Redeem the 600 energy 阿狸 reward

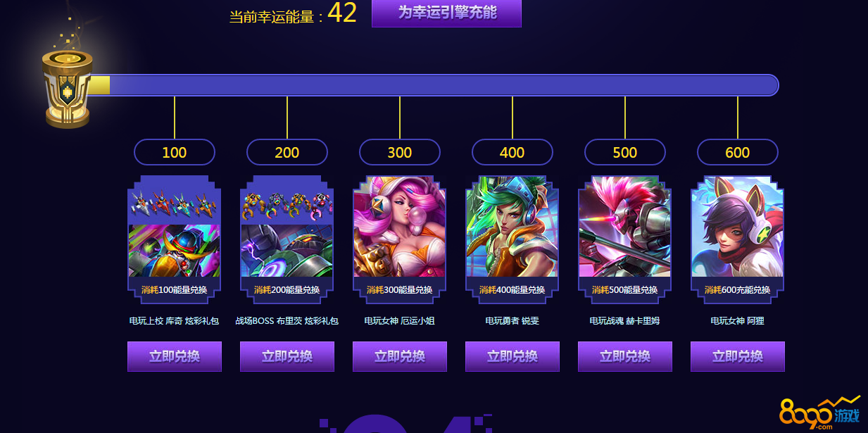[738, 356]
